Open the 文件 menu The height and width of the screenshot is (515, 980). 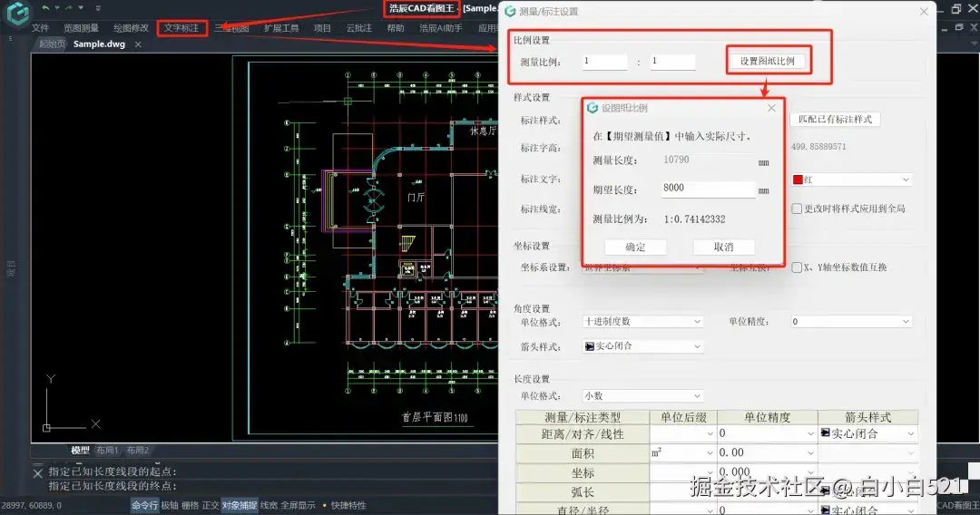coord(40,28)
